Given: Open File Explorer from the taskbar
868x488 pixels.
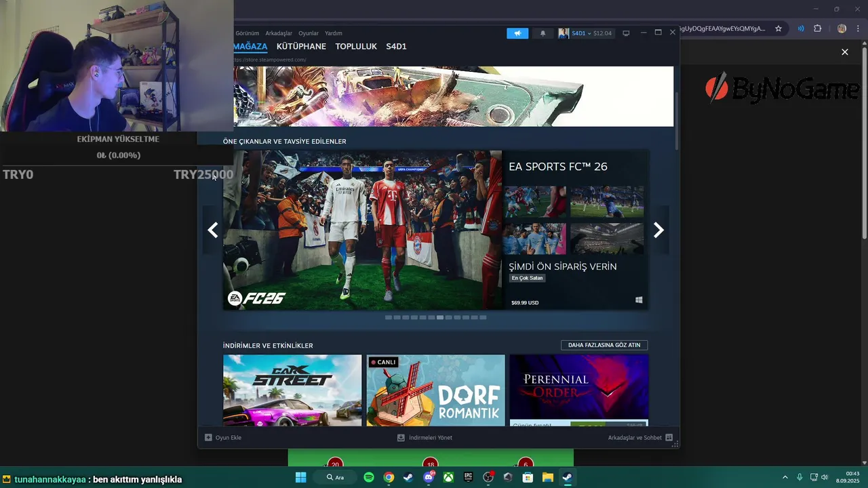Looking at the screenshot, I should [x=547, y=477].
